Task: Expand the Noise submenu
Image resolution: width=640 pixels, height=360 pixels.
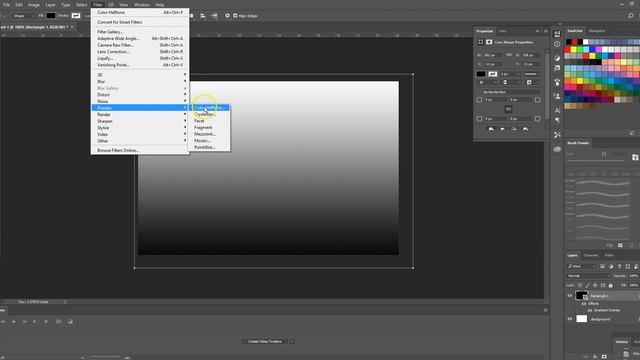Action: pos(139,101)
